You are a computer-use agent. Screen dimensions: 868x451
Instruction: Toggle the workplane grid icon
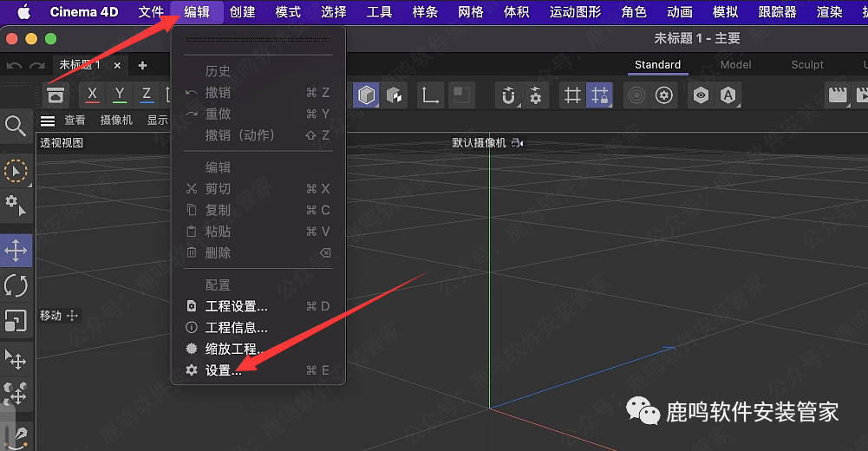pyautogui.click(x=572, y=95)
